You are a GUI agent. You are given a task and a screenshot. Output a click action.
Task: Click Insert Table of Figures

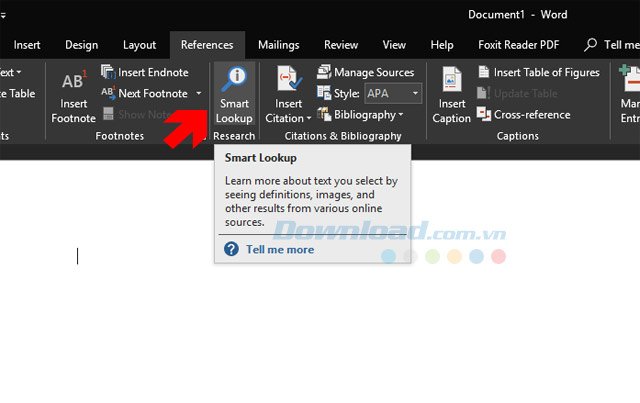pos(538,72)
